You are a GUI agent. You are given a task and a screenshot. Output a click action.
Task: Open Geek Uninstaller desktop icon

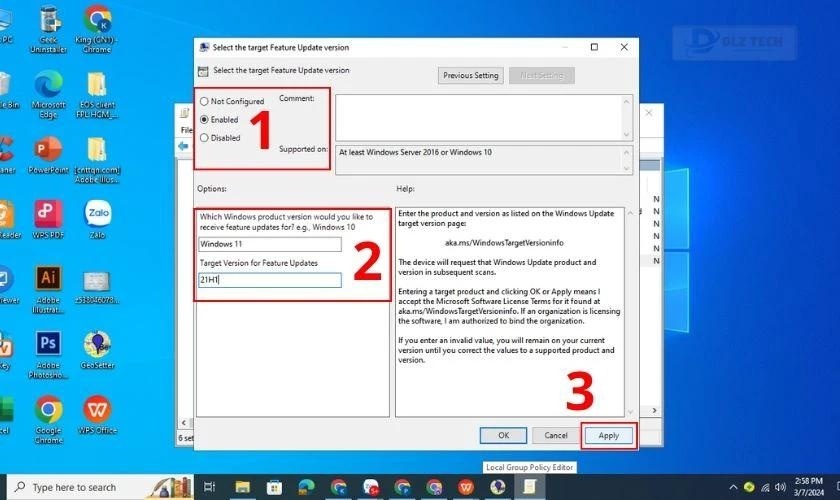[x=49, y=29]
